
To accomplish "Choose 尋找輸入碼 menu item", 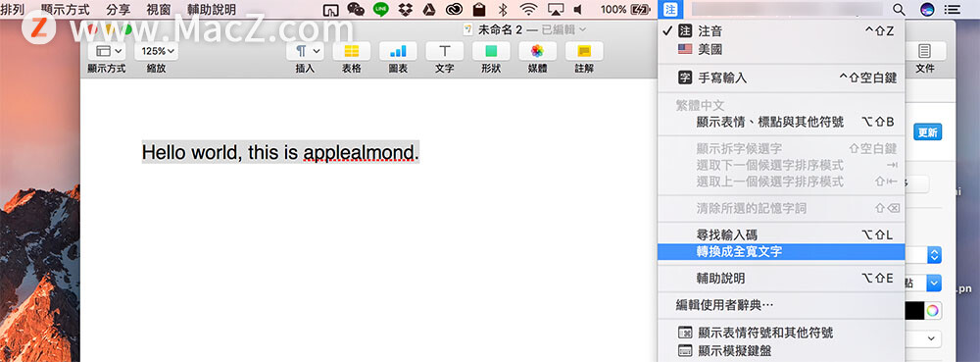I will pos(781,235).
